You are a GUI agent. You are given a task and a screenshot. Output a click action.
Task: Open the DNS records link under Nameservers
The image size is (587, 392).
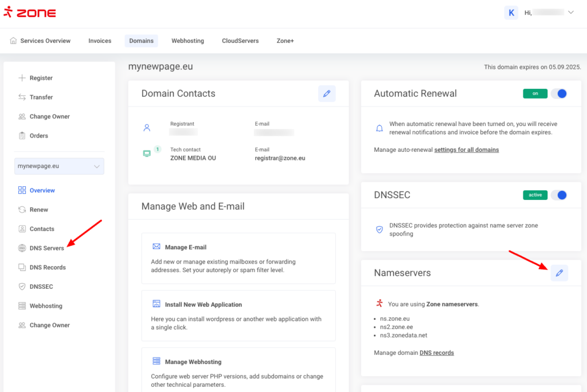(436, 352)
